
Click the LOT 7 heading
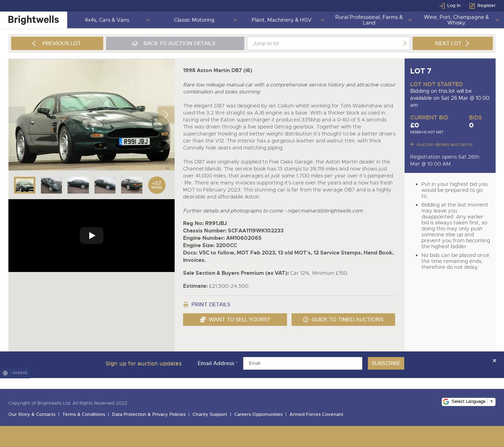coord(421,71)
